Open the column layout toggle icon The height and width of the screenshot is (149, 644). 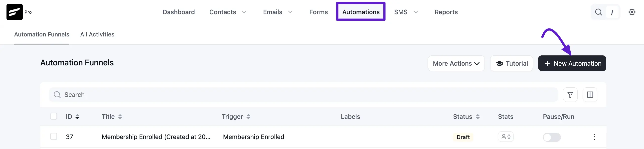click(x=590, y=95)
